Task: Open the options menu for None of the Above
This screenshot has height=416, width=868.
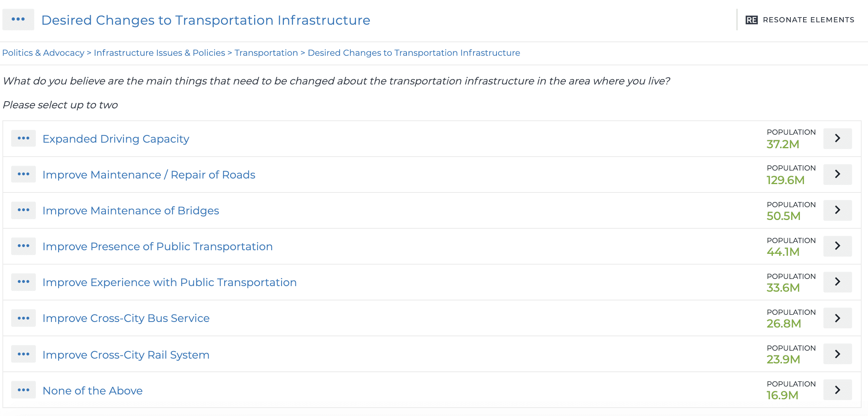Action: (x=23, y=390)
